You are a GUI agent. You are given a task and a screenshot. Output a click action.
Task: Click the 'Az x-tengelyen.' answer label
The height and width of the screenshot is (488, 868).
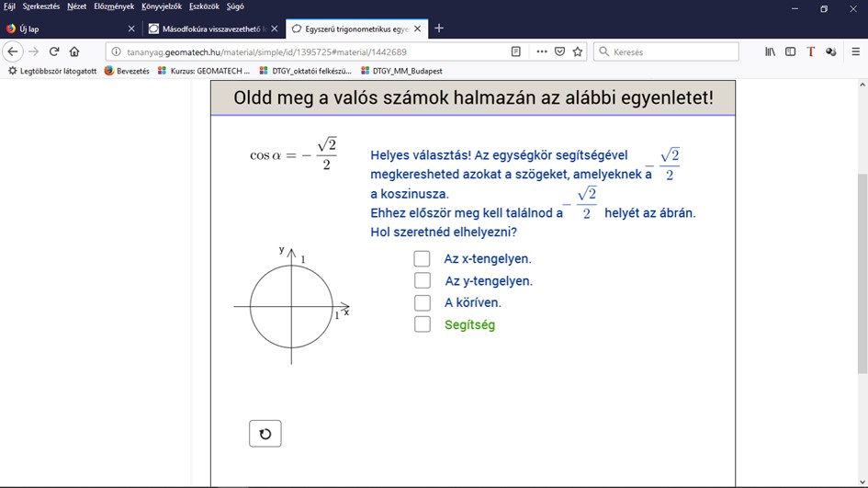coord(488,258)
